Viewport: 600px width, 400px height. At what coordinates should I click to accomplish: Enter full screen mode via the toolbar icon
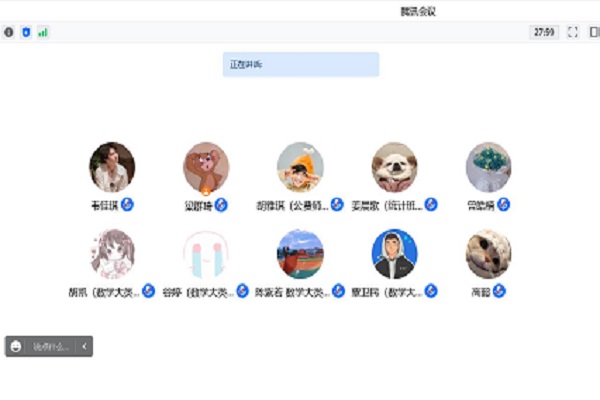572,32
